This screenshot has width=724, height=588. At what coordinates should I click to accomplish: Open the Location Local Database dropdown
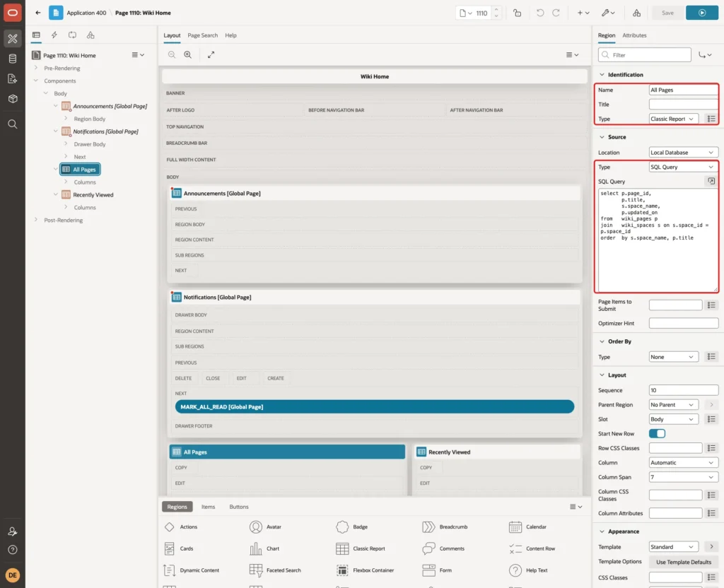684,153
